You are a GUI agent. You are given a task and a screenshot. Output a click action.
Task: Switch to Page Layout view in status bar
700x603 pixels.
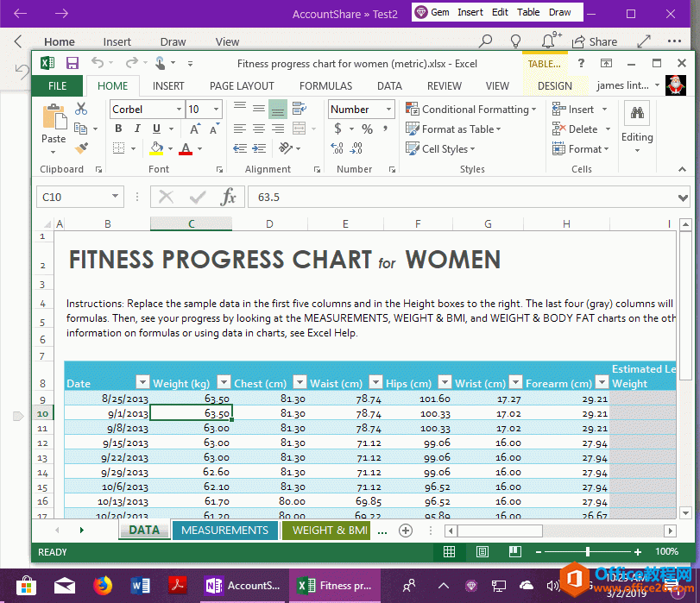[x=482, y=551]
